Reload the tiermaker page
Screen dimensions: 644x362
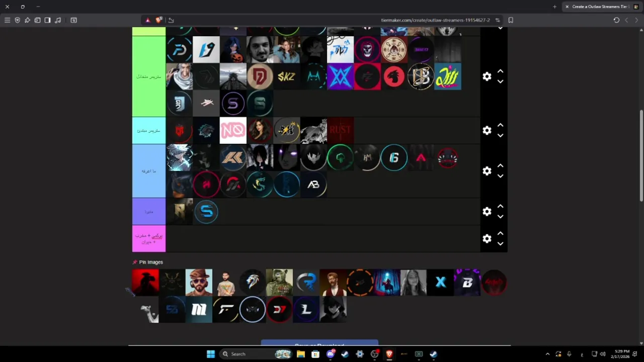pos(616,20)
